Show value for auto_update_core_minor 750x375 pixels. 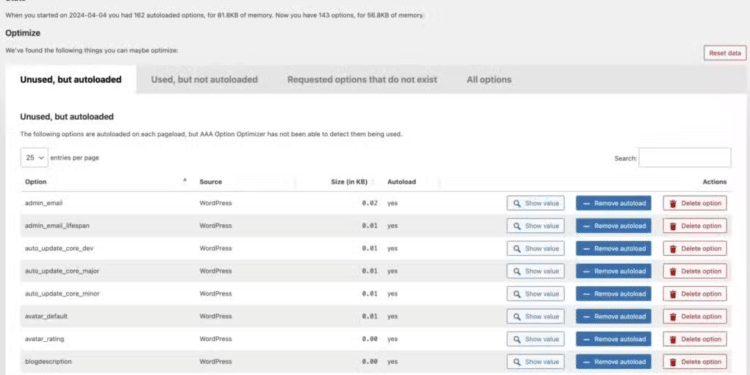click(x=535, y=294)
